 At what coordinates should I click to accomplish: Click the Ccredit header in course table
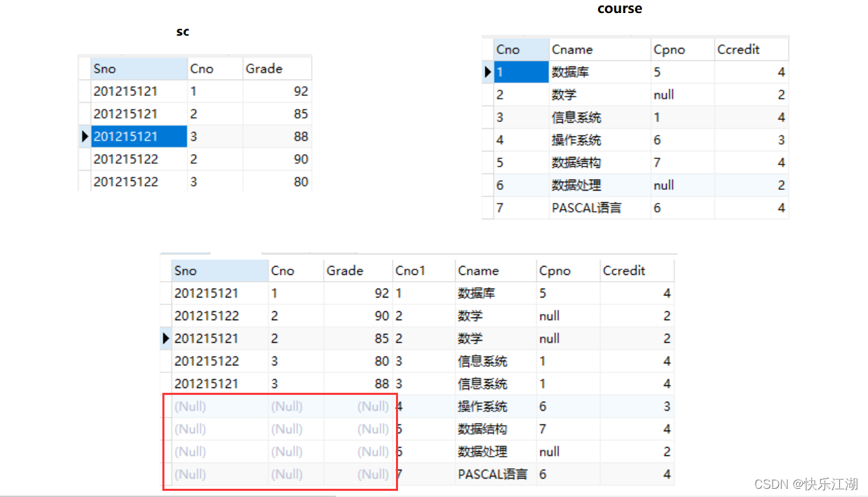752,49
